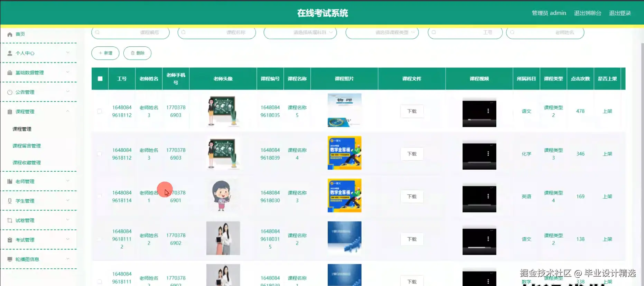Expand the 老师管理 menu arrow

(68, 181)
